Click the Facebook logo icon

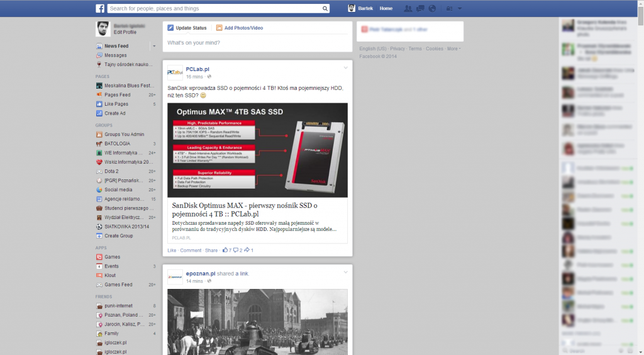pos(100,8)
